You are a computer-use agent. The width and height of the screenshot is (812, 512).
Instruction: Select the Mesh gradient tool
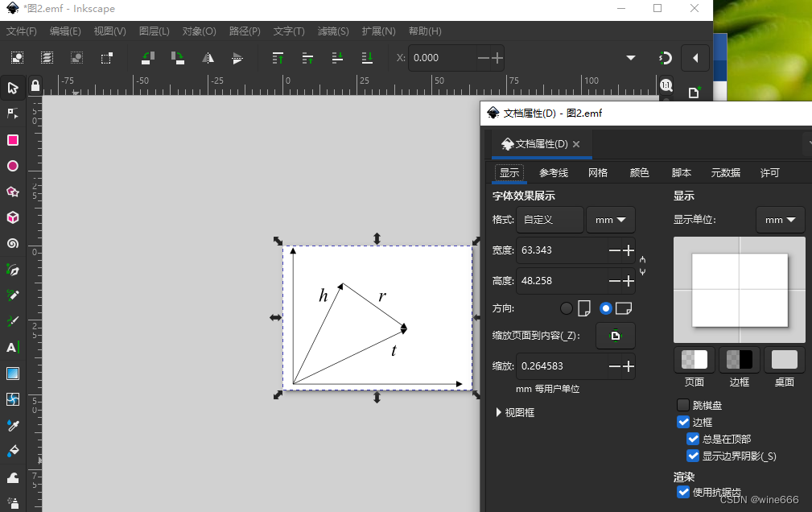click(13, 399)
